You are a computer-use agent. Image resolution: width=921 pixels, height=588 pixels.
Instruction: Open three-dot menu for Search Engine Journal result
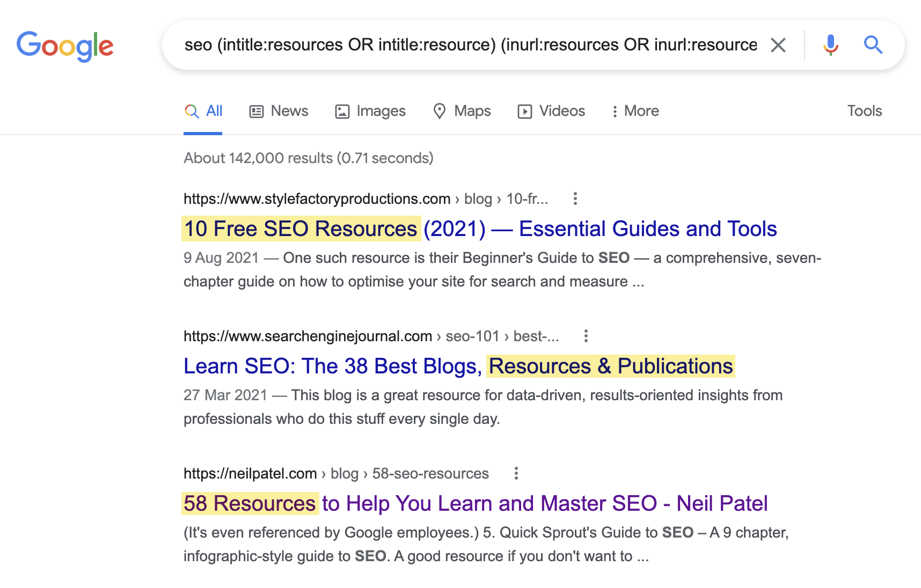point(586,336)
